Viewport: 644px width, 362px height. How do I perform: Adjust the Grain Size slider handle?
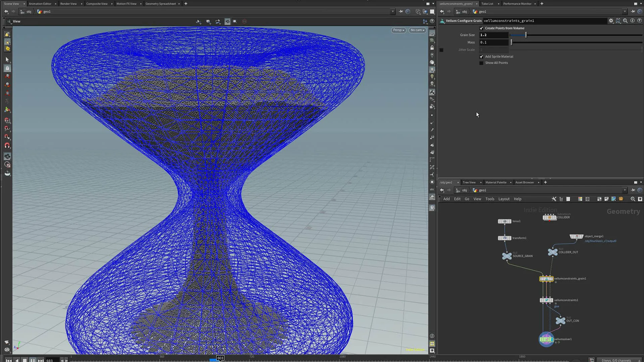526,35
